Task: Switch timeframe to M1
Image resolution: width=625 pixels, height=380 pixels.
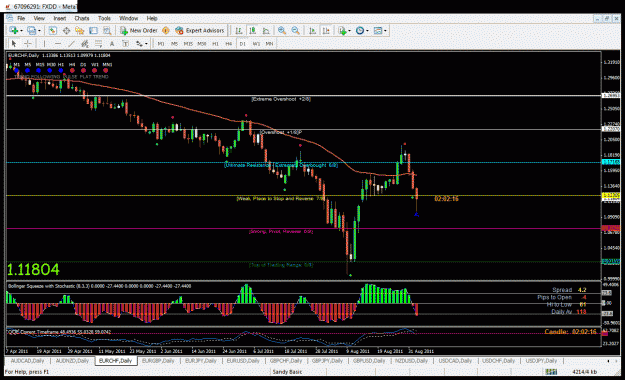Action: (x=161, y=44)
